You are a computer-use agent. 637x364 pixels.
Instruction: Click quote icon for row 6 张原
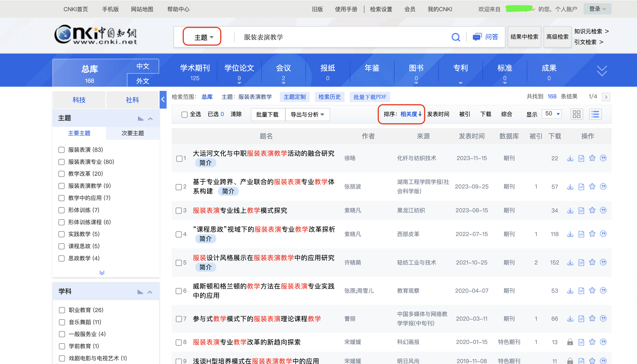point(603,291)
